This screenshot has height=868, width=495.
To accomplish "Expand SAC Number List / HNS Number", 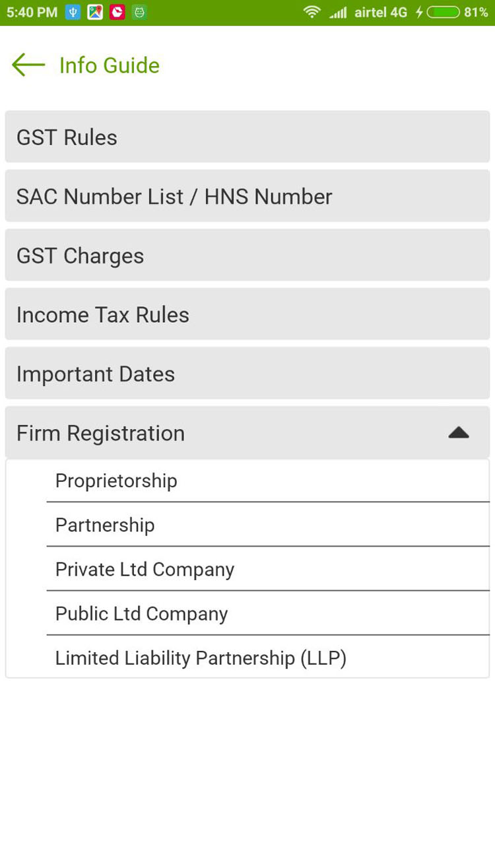I will 247,197.
